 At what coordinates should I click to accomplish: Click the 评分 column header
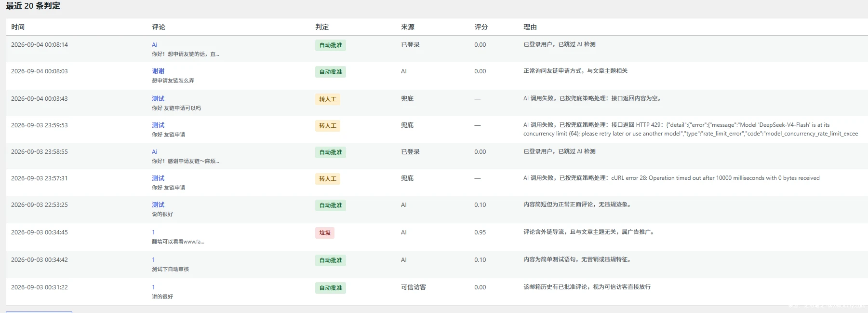[x=481, y=27]
